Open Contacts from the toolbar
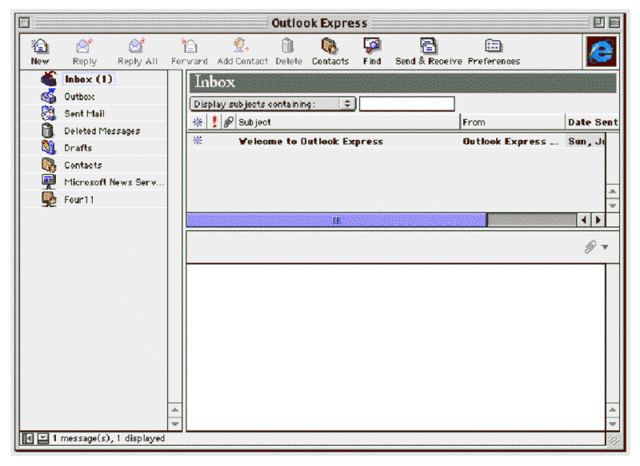This screenshot has height=466, width=640. tap(330, 51)
